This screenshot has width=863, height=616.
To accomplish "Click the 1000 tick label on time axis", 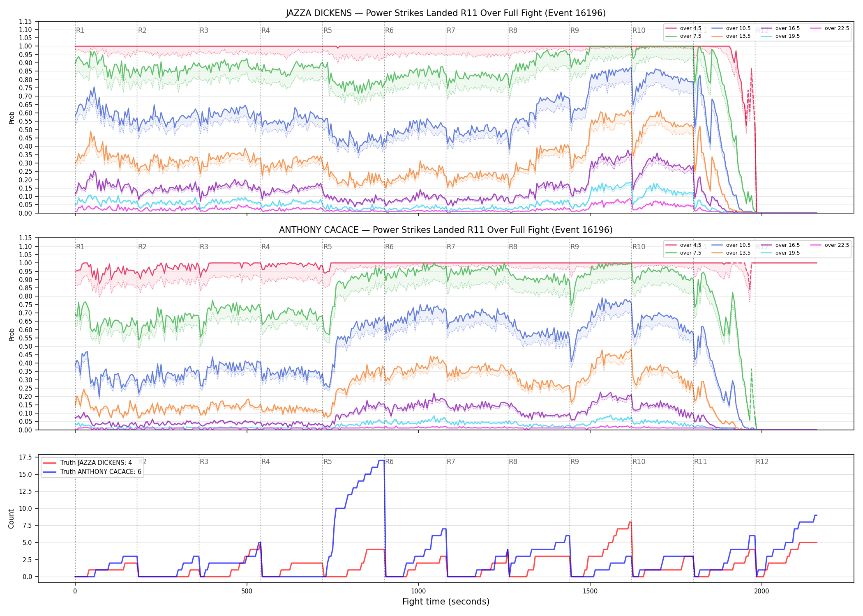I will coord(418,591).
